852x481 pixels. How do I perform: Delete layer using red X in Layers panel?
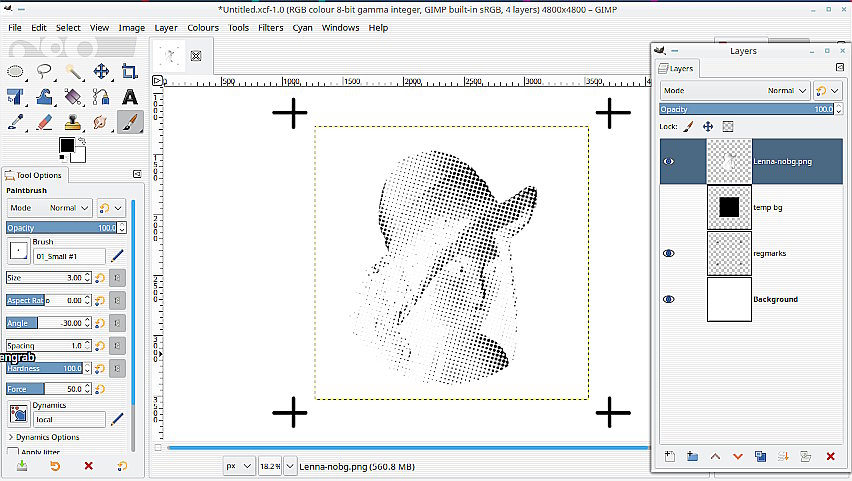(830, 457)
